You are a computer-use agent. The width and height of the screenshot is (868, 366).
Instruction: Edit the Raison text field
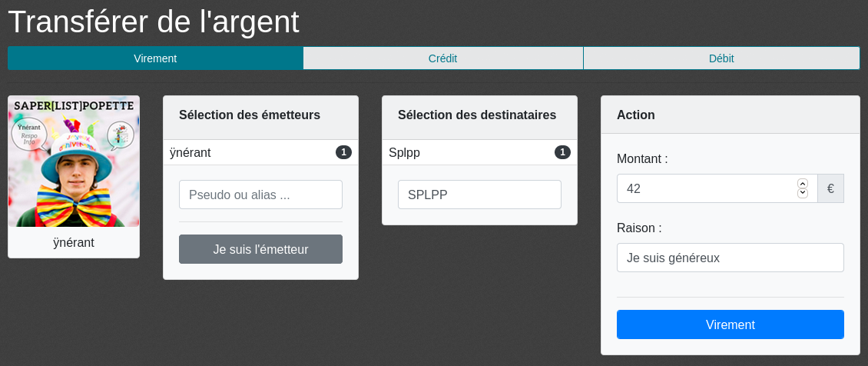click(730, 258)
